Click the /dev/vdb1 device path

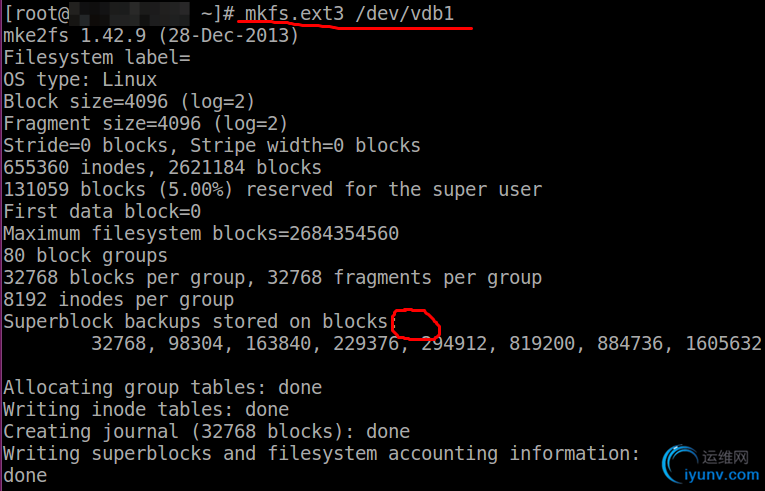pyautogui.click(x=404, y=14)
